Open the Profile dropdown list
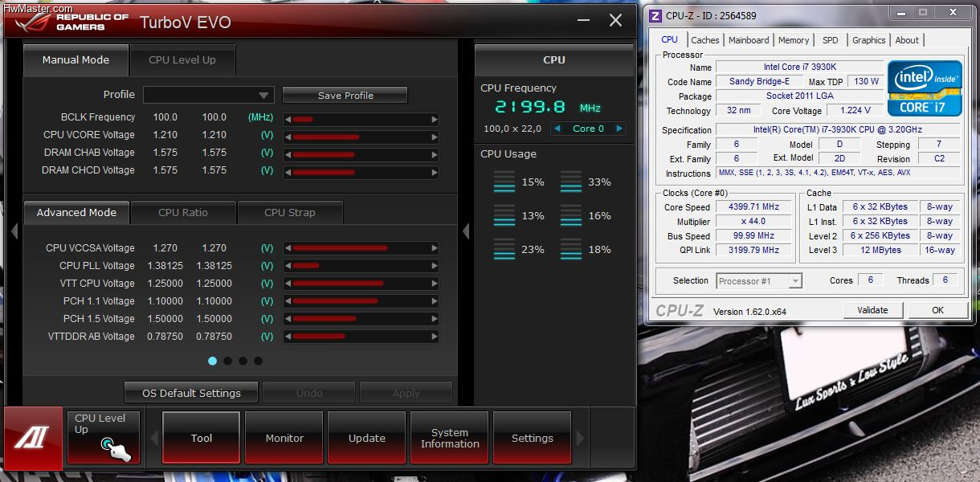980x482 pixels. coord(209,95)
